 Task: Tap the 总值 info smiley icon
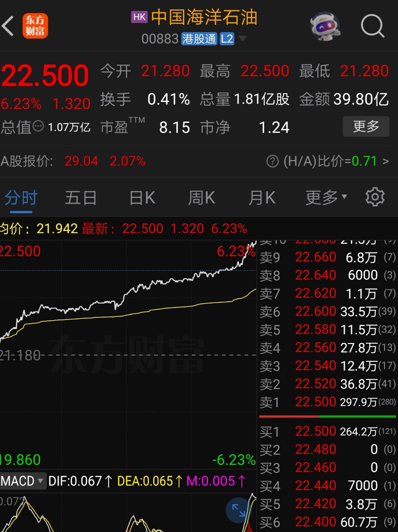click(38, 126)
